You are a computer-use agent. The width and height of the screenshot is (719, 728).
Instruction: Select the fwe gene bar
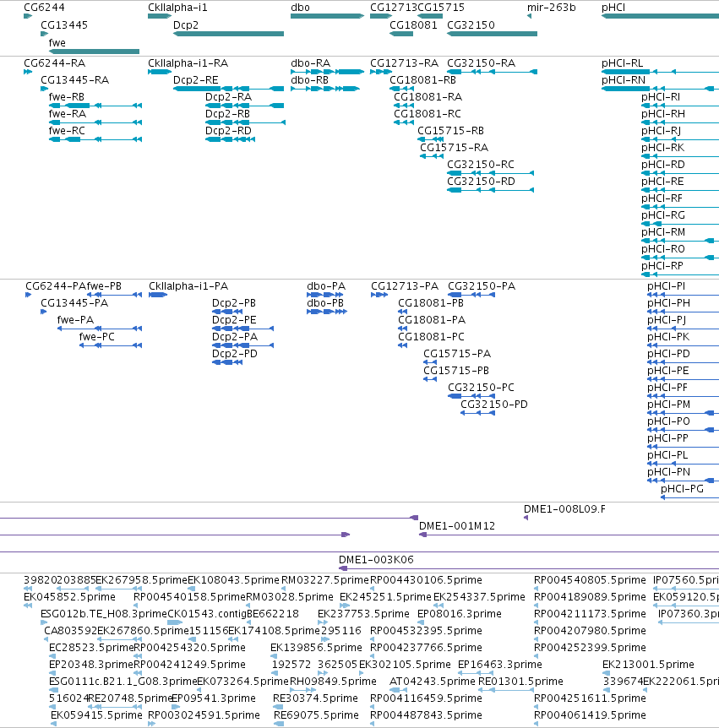94,52
